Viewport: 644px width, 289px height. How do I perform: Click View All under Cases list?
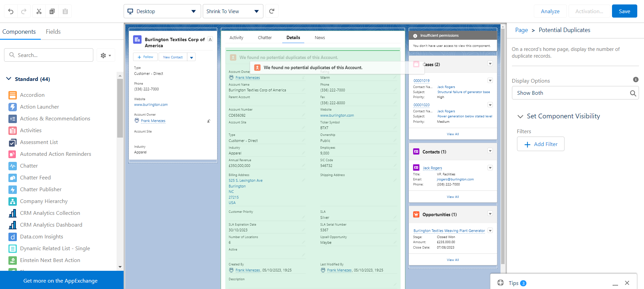pyautogui.click(x=453, y=134)
